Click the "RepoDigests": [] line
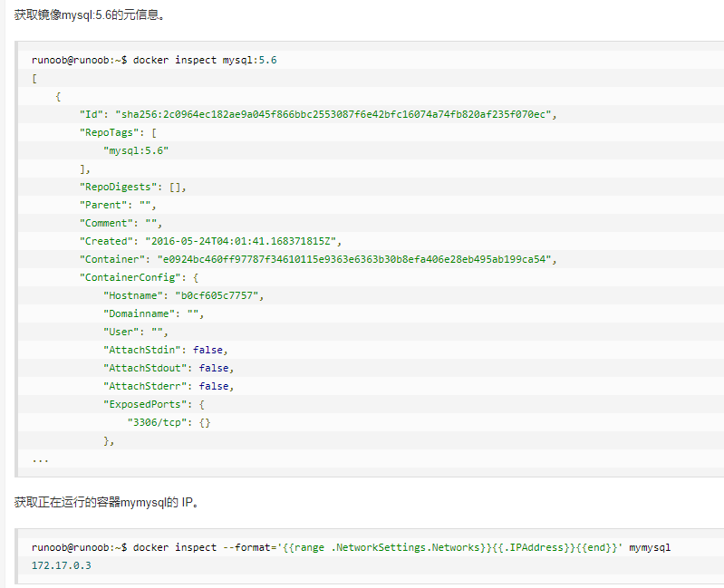 click(133, 187)
